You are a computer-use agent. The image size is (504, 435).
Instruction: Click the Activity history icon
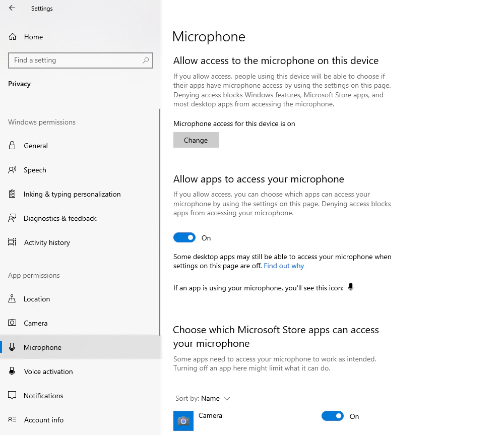coord(12,242)
